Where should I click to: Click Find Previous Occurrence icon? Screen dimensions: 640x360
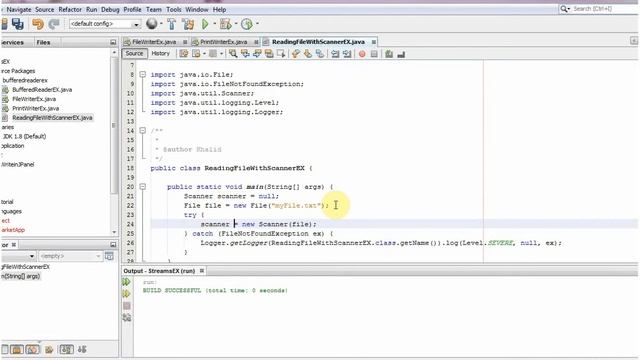[x=245, y=53]
